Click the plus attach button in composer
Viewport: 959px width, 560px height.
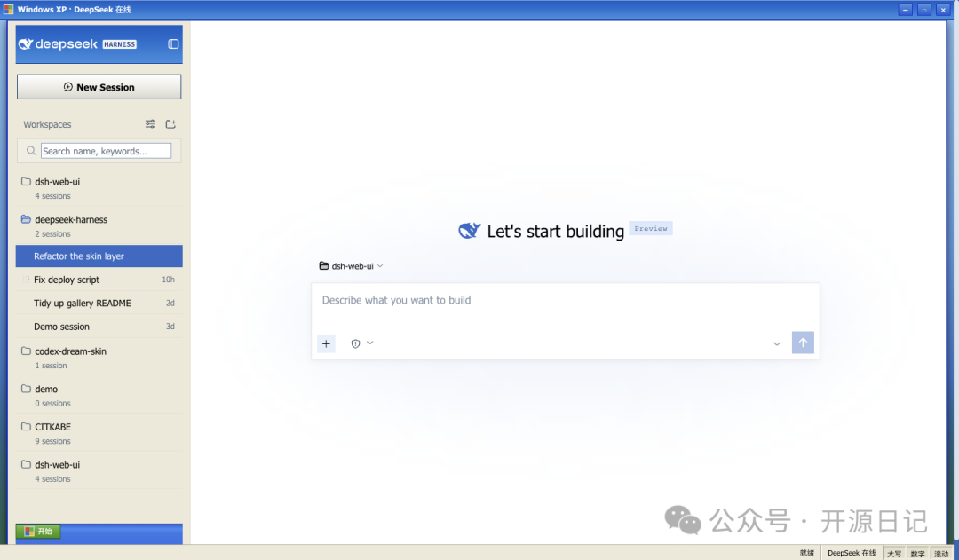326,343
